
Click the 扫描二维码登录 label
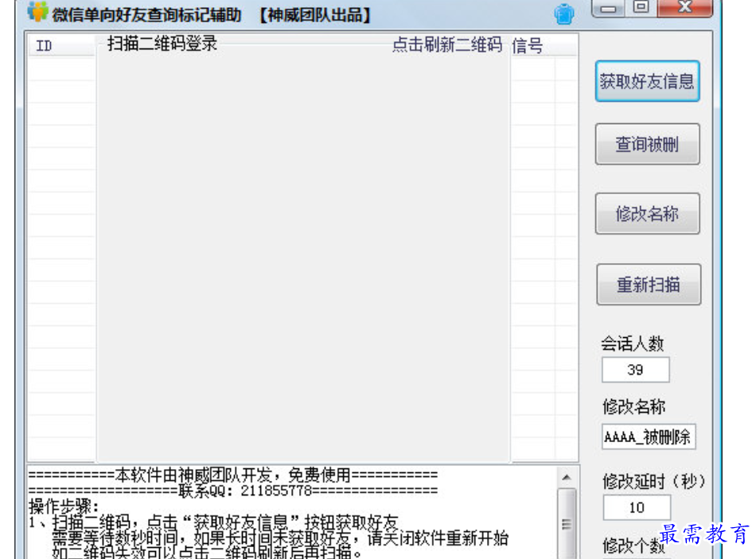(162, 44)
